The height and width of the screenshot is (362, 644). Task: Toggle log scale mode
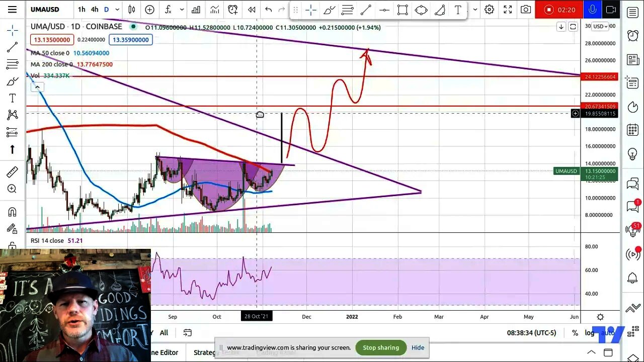(589, 333)
